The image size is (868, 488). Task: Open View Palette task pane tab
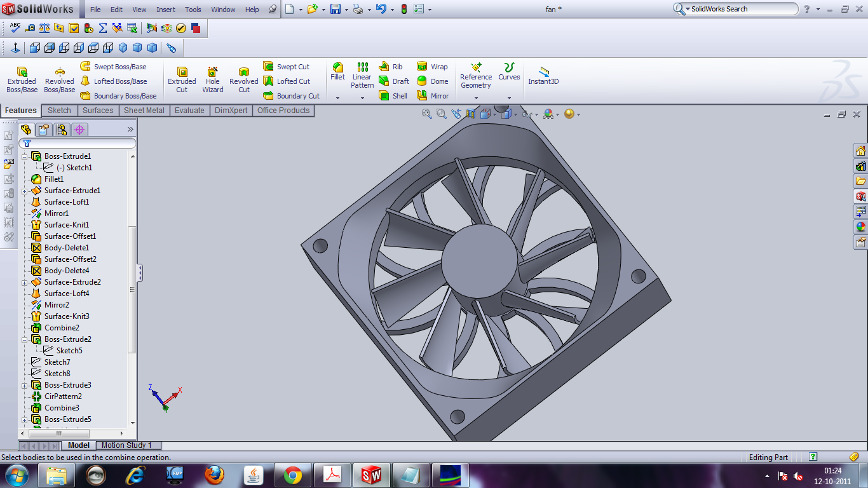pyautogui.click(x=860, y=211)
